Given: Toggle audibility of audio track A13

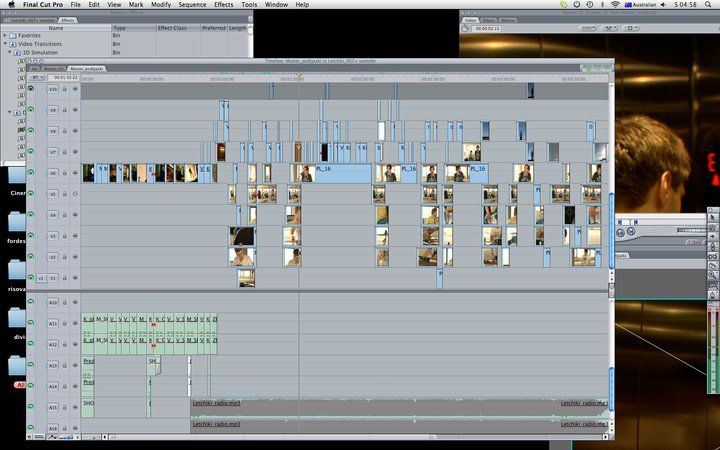Looking at the screenshot, I should pos(31,365).
